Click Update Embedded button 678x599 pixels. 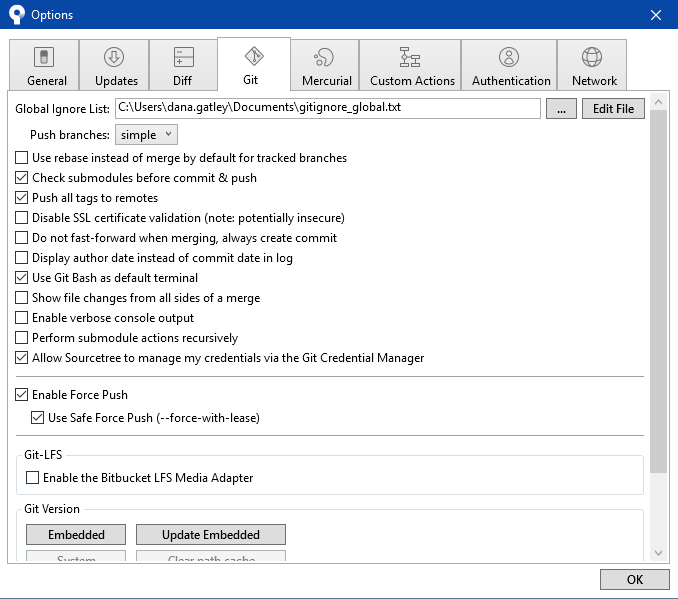211,535
